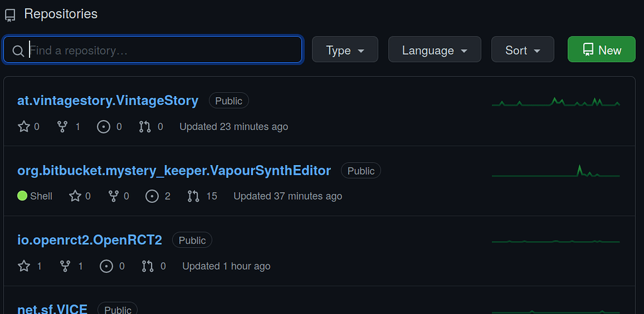Open issues icon for at.vintagestory.VintageStory
644x314 pixels.
click(x=104, y=127)
